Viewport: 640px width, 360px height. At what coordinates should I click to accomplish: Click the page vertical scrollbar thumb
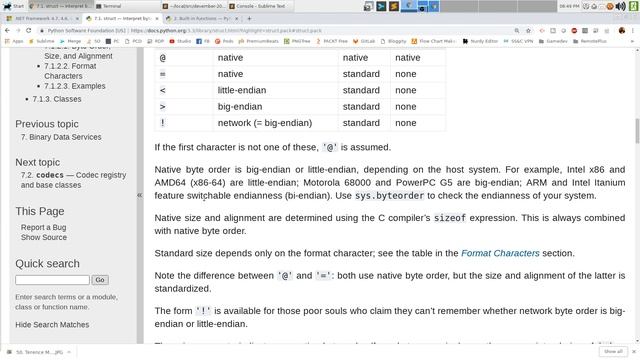(637, 131)
